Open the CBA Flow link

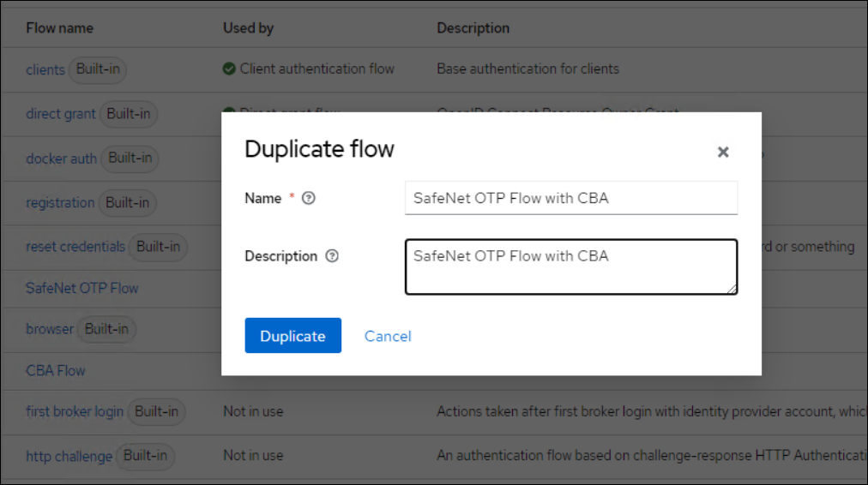[56, 371]
